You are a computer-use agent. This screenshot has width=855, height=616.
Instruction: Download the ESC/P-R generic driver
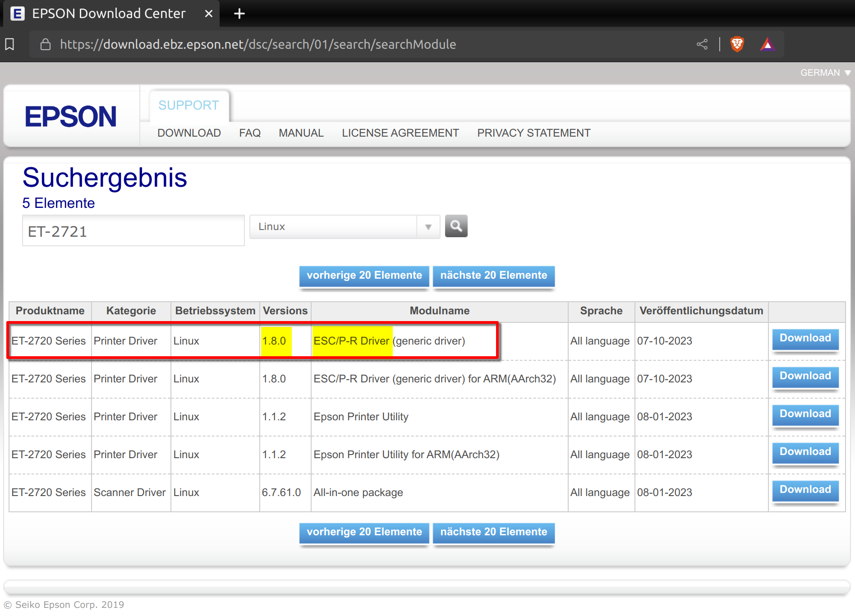point(805,339)
